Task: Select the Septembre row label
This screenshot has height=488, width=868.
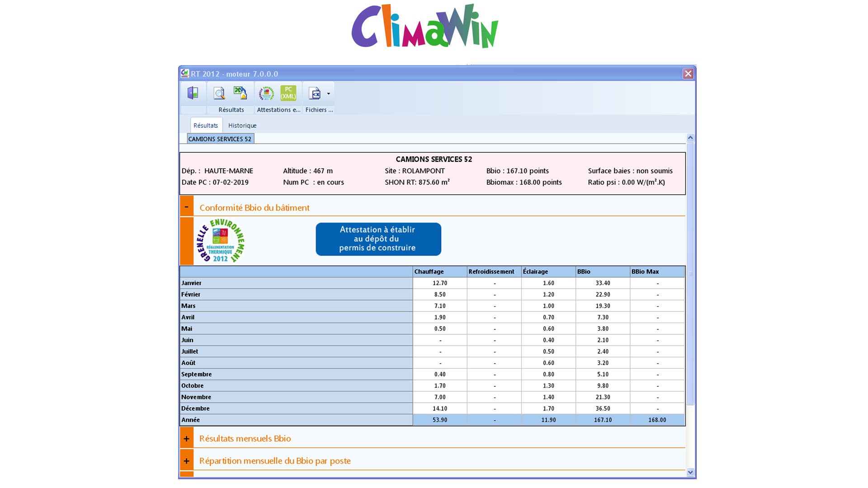Action: tap(296, 374)
